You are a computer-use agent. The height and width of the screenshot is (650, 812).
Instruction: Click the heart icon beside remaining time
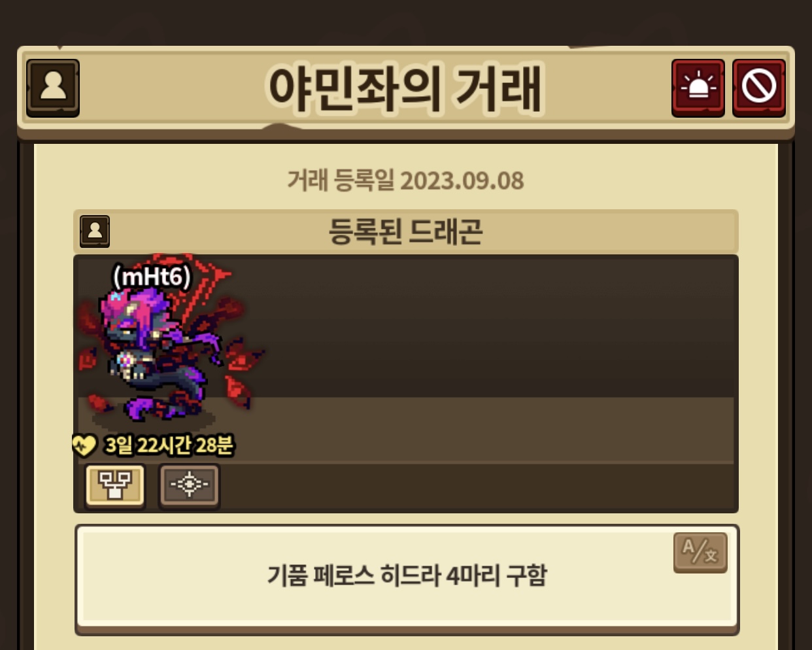(x=84, y=446)
